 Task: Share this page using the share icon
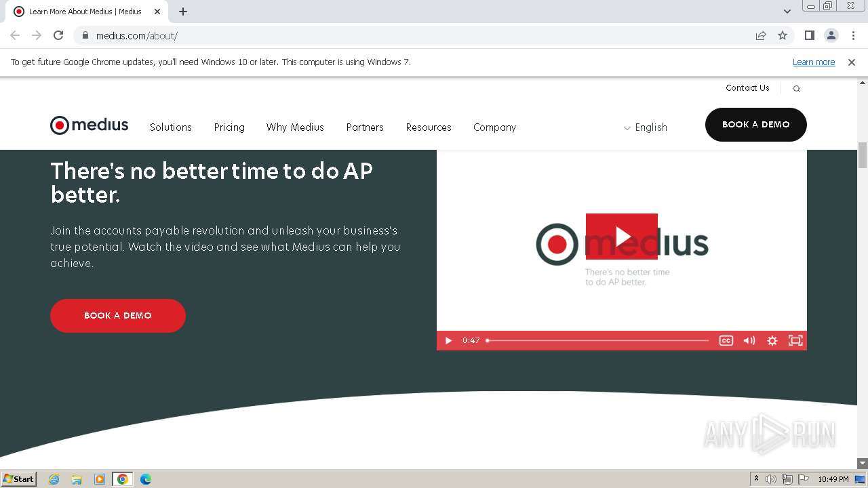coord(761,35)
